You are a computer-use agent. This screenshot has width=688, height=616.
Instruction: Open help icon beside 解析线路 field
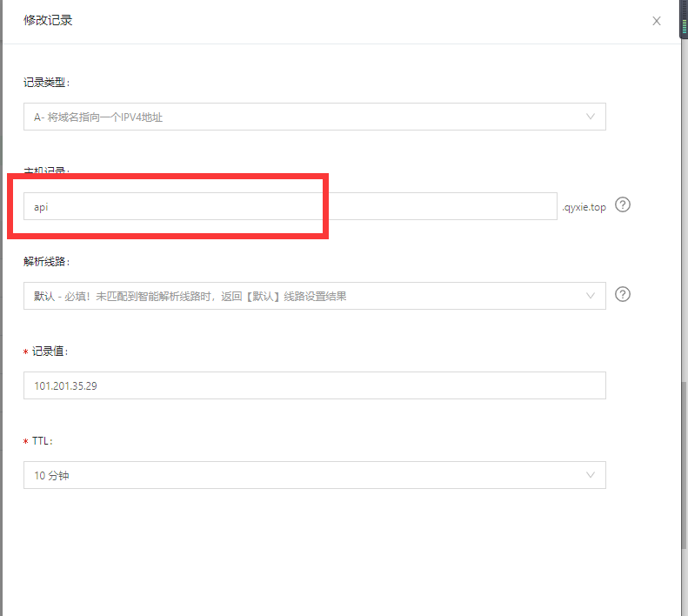(623, 294)
